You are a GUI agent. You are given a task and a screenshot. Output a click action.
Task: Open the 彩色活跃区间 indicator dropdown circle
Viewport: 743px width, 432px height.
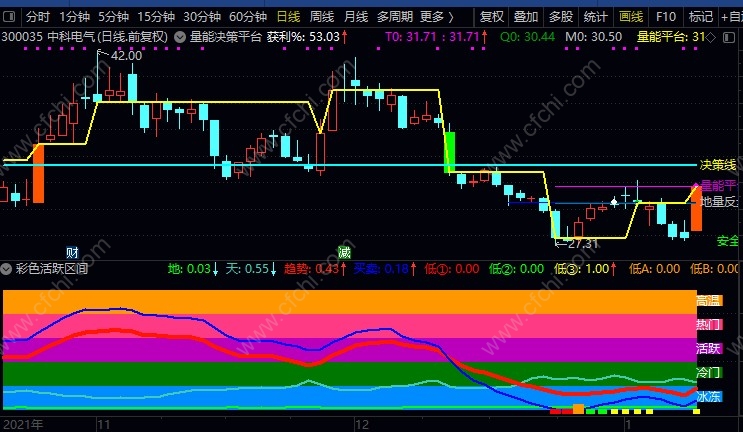tap(6, 270)
